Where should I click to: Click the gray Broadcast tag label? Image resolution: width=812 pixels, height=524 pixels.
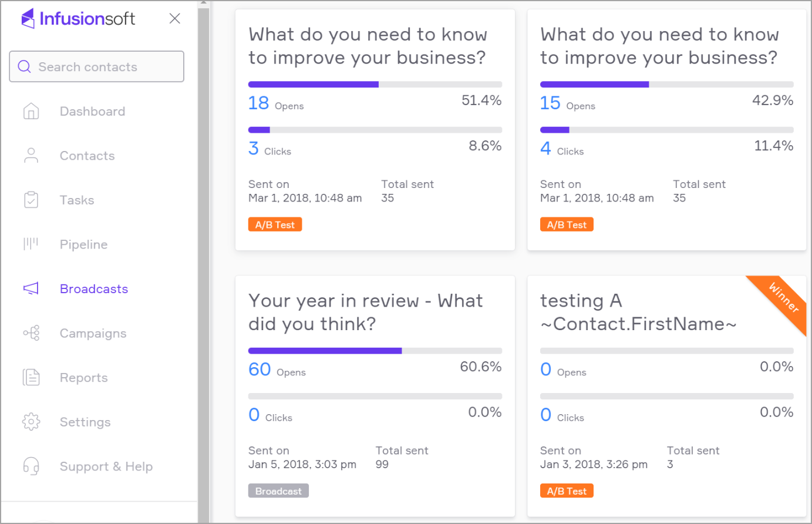278,491
